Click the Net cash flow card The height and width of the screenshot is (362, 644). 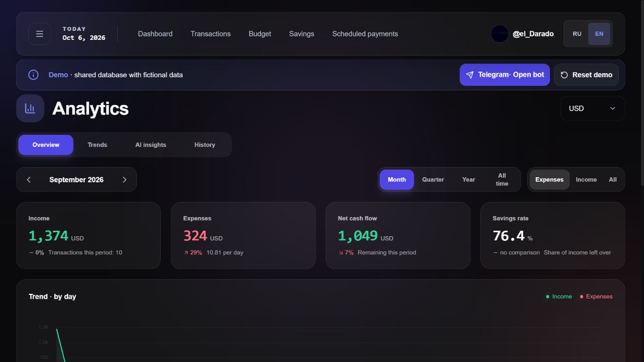click(398, 235)
